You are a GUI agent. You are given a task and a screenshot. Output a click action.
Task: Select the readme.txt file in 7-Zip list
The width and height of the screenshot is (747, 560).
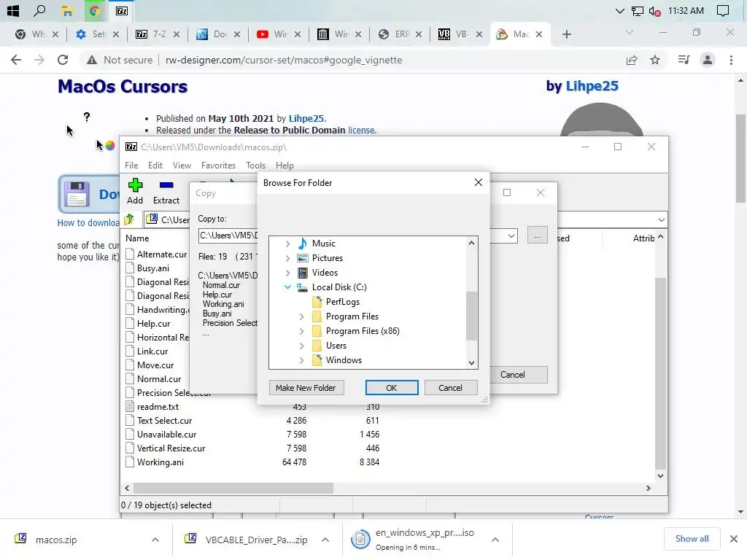158,407
